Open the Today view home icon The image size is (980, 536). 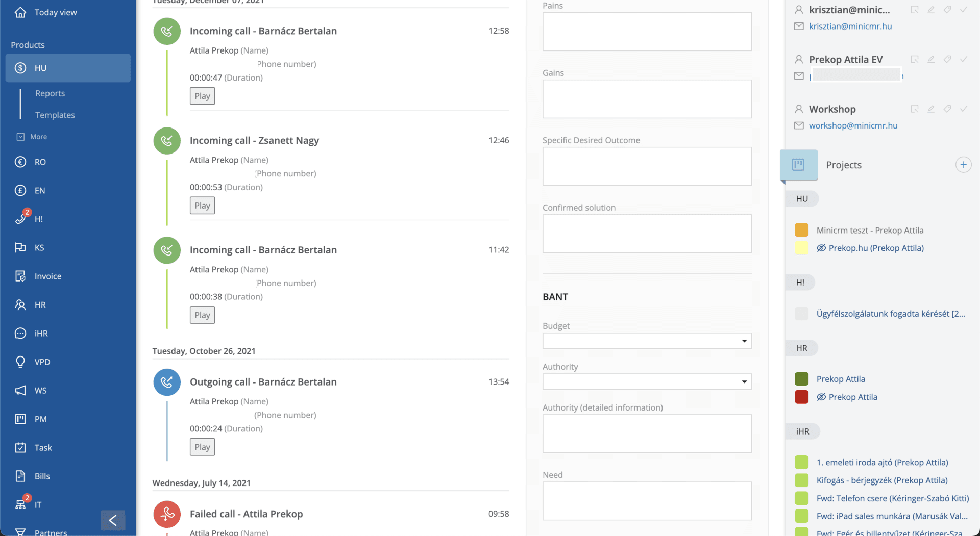pyautogui.click(x=20, y=12)
